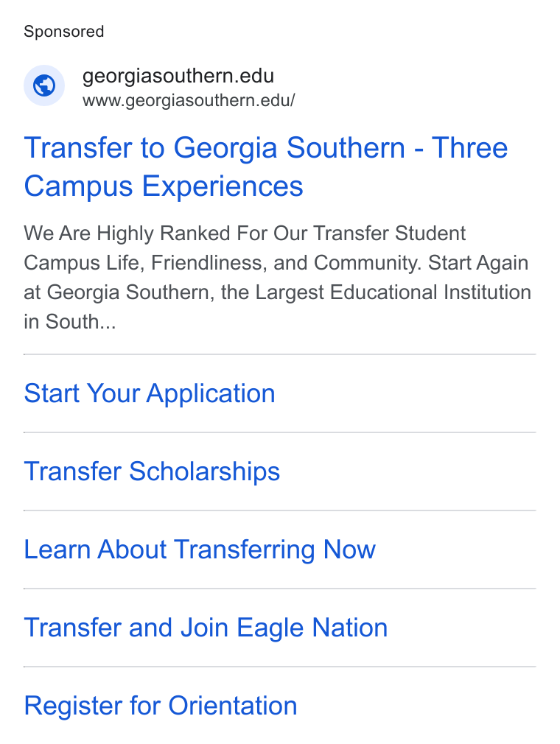The width and height of the screenshot is (560, 744).
Task: Open the Start Your Application sitelink
Action: (150, 393)
